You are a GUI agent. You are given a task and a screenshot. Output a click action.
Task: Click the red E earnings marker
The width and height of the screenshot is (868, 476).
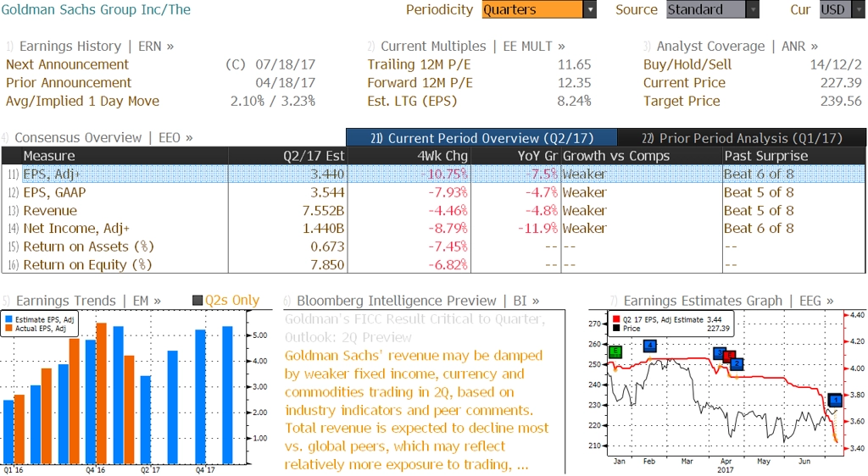(729, 357)
